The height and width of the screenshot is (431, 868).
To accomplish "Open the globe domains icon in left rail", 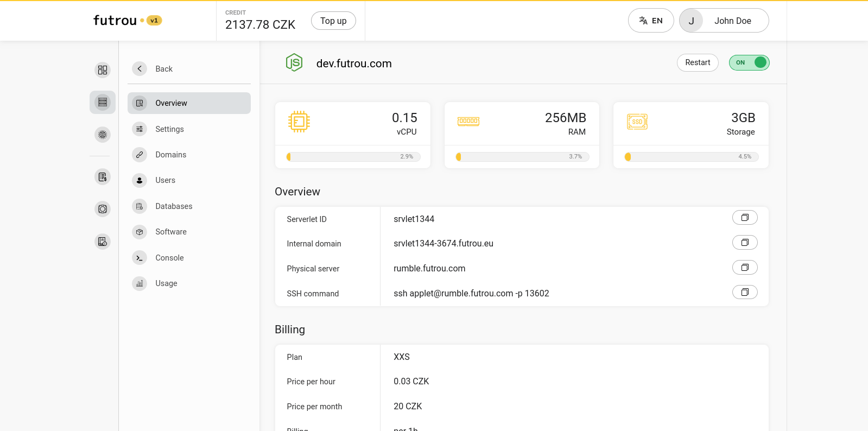I will click(x=103, y=135).
